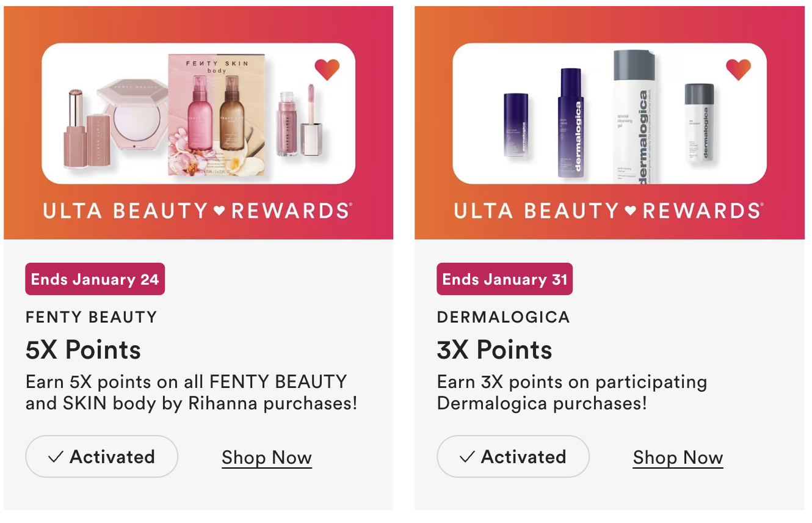Select the small gray-capped Dermalogica bottle

point(699,121)
